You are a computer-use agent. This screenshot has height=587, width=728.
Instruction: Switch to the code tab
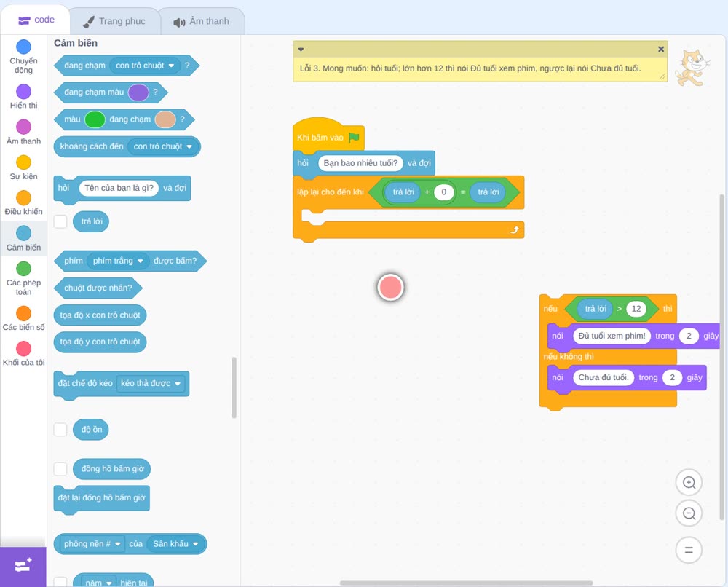pyautogui.click(x=36, y=20)
